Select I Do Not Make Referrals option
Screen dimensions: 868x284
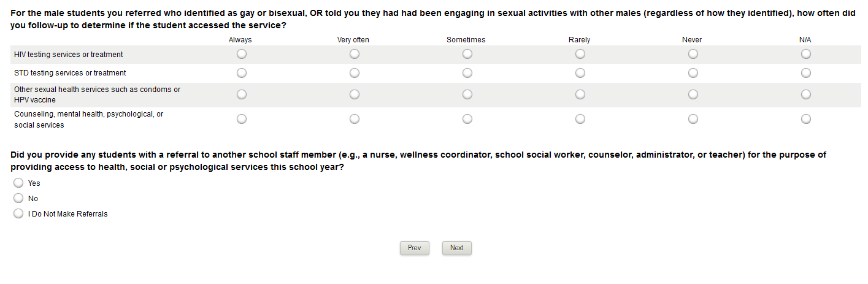(x=18, y=213)
